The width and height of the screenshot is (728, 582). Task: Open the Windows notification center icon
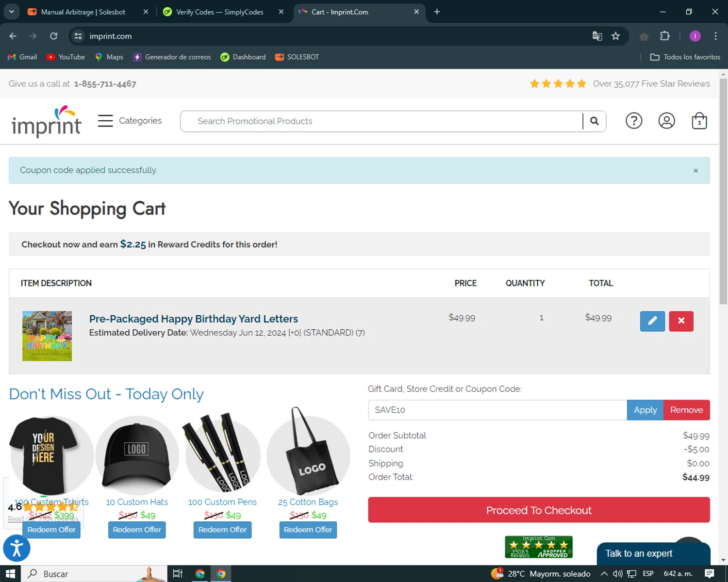pos(710,574)
